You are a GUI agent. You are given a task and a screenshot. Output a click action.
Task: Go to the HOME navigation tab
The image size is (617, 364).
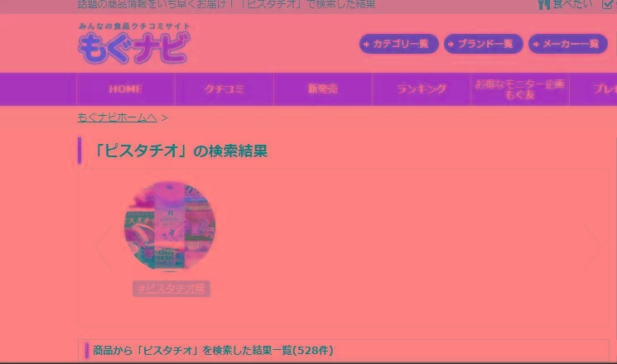(x=126, y=89)
